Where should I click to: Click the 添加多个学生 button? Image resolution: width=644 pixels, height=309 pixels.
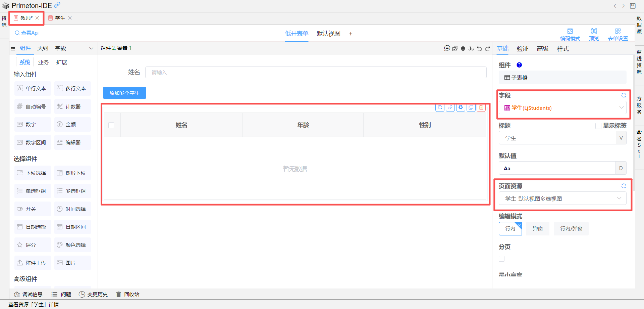coord(124,93)
